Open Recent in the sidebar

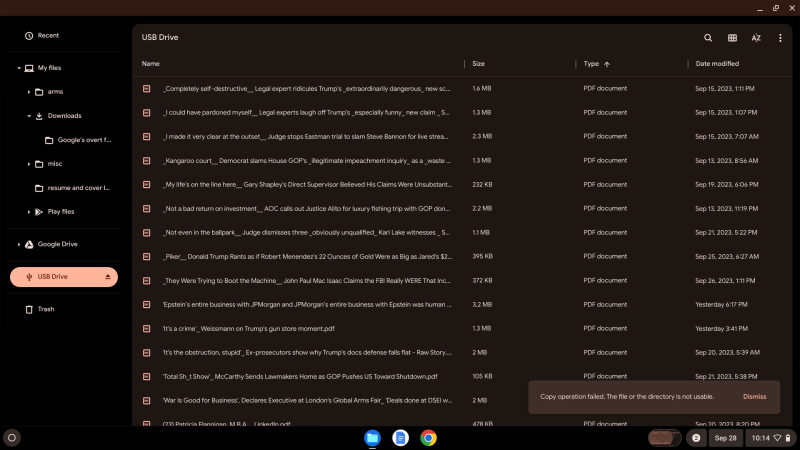[48, 35]
